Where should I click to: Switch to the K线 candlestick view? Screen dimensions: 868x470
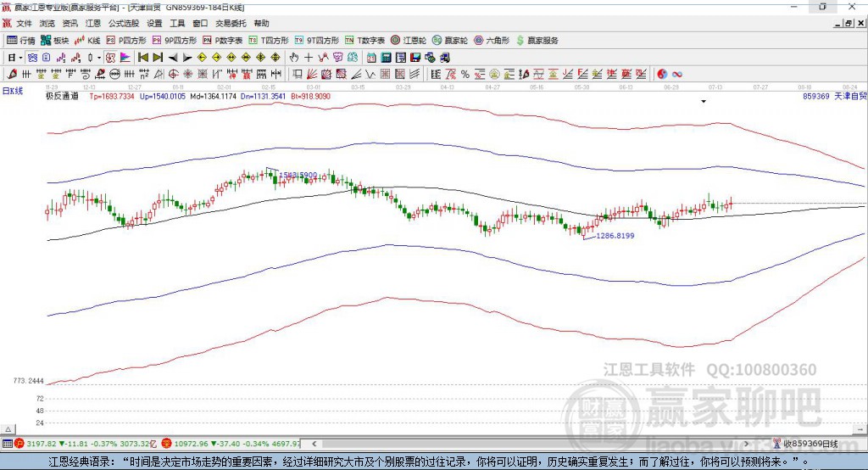87,41
